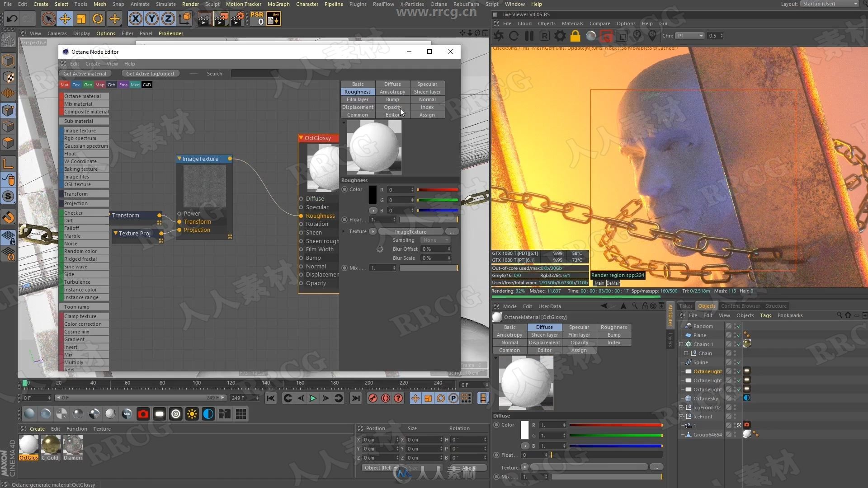Activate the Rotate tool icon
The height and width of the screenshot is (488, 868).
pyautogui.click(x=98, y=19)
